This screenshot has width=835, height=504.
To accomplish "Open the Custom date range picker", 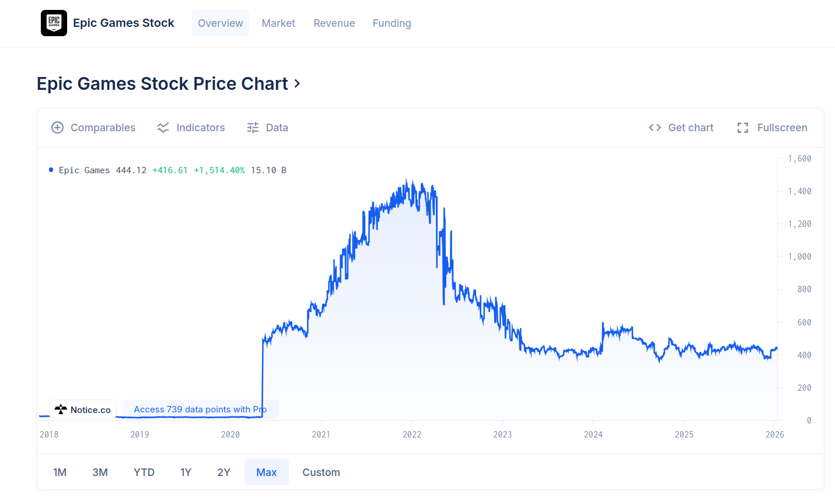I will [x=321, y=473].
